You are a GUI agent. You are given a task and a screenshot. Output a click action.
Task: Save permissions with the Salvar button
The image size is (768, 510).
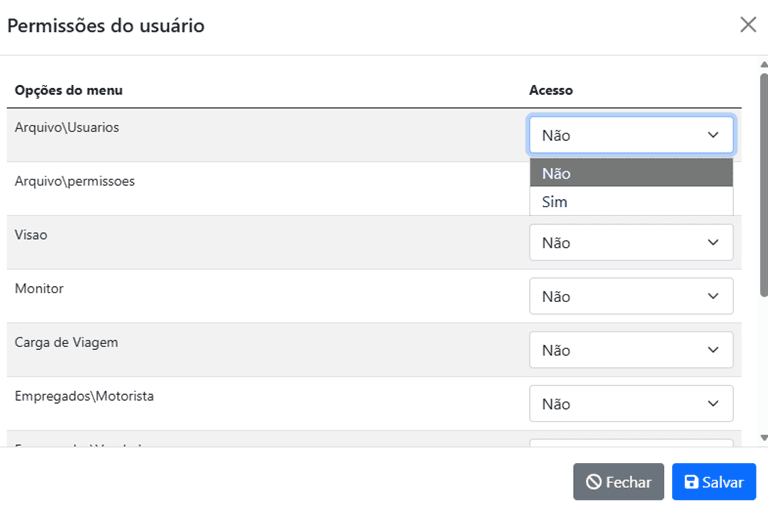pyautogui.click(x=714, y=482)
